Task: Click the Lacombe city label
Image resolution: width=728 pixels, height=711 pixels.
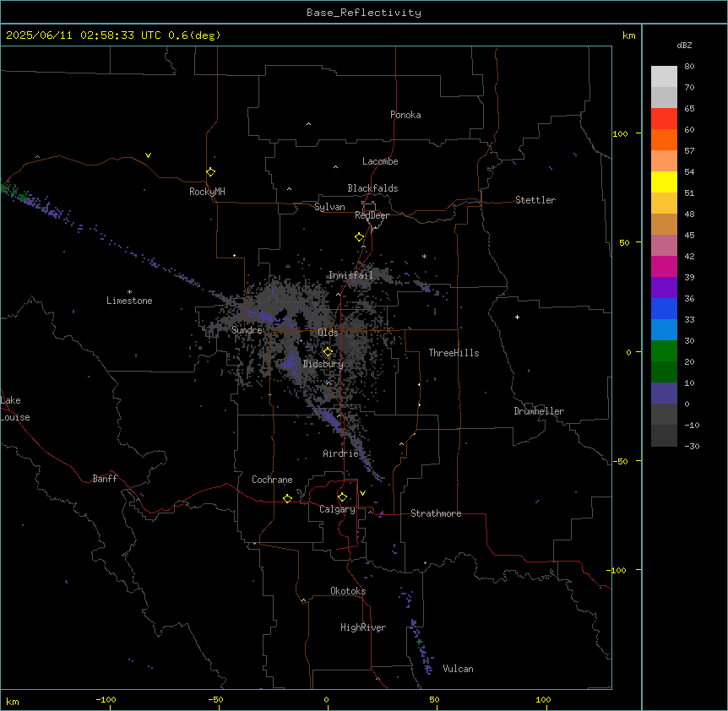Action: pyautogui.click(x=380, y=161)
